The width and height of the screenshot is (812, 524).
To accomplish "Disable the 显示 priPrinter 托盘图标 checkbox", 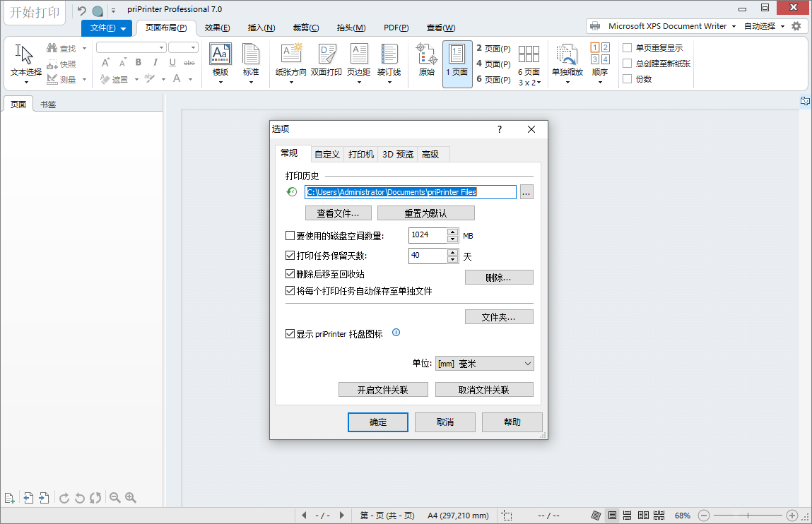I will point(290,334).
